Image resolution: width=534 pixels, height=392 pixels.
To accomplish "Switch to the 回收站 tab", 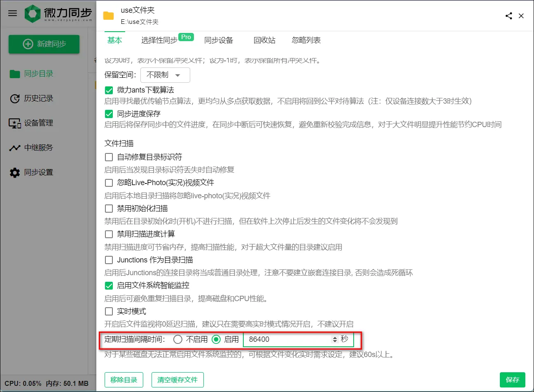I will (x=264, y=40).
